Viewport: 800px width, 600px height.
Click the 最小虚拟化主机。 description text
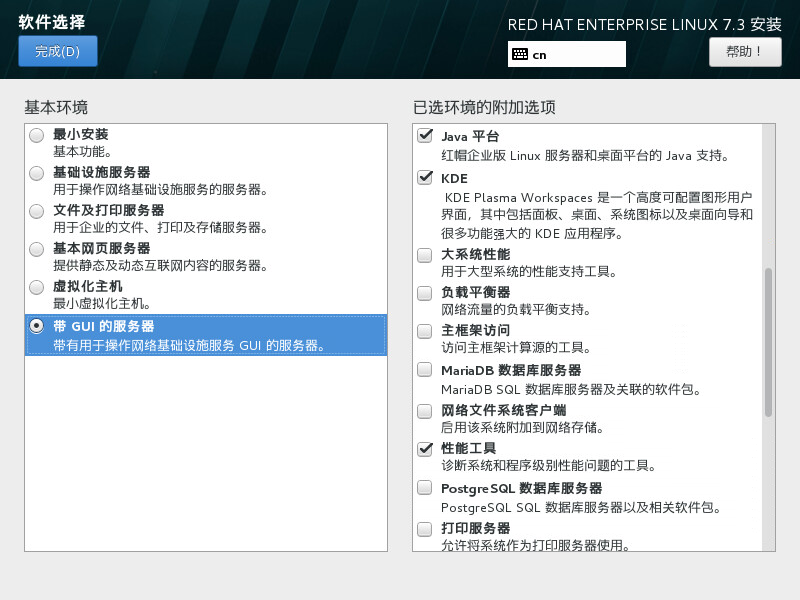102,304
